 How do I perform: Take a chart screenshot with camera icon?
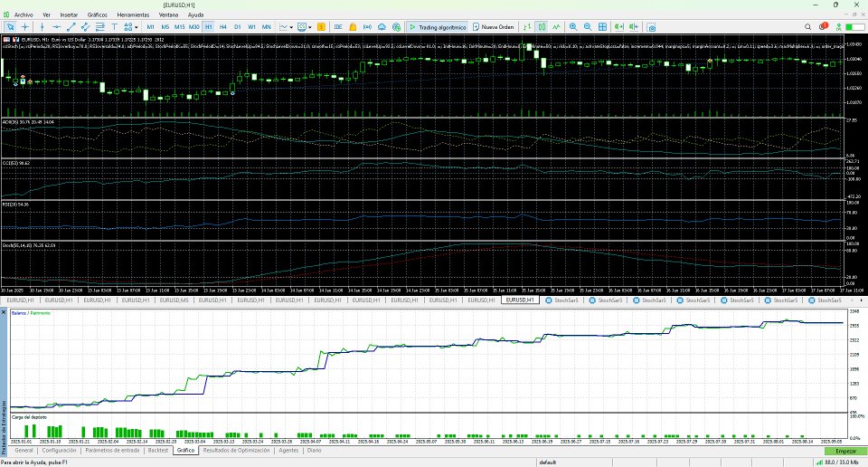652,27
